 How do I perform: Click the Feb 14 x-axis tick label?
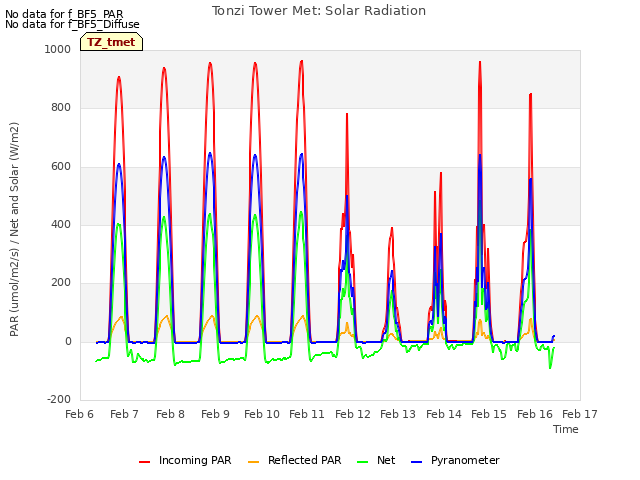tap(444, 414)
